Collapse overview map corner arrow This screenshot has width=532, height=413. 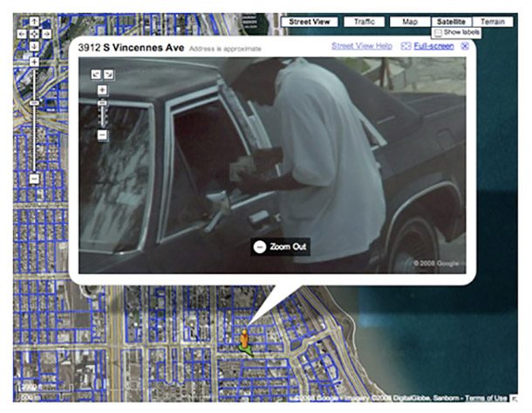point(514,399)
